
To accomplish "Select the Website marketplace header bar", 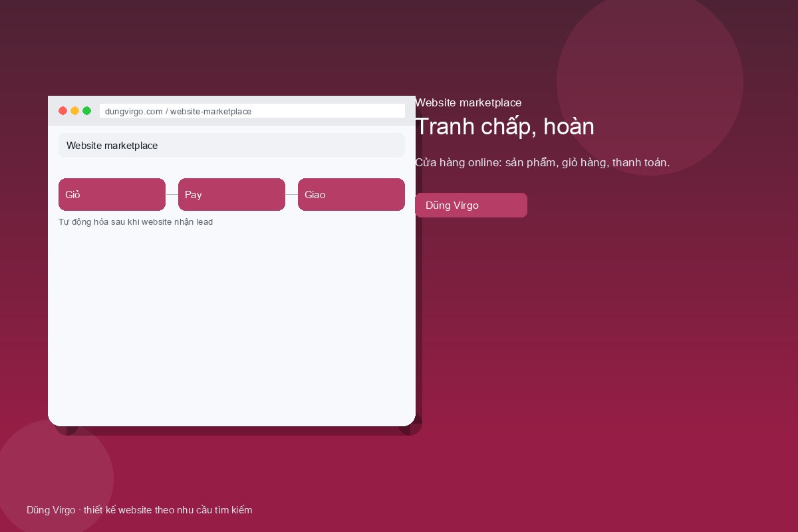I will 231,146.
